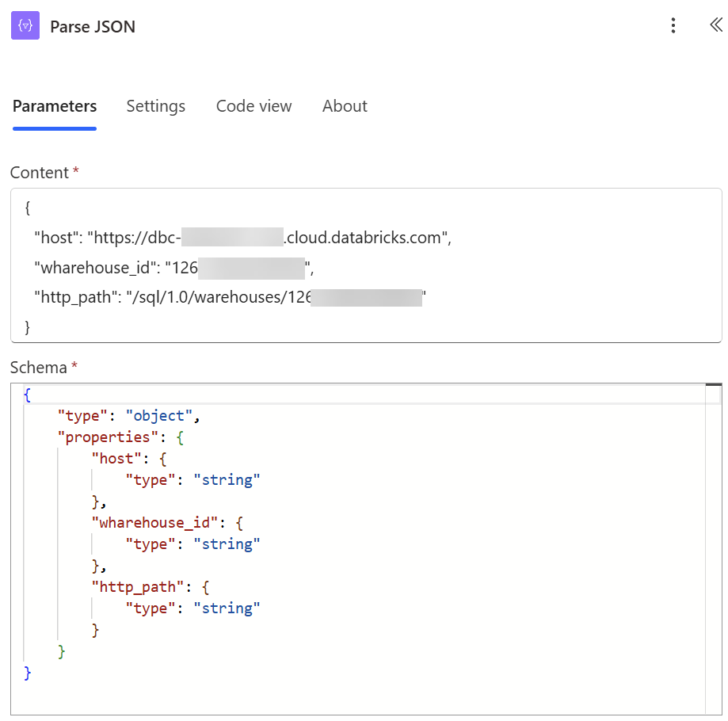Click the type string line under http_path

pyautogui.click(x=192, y=608)
